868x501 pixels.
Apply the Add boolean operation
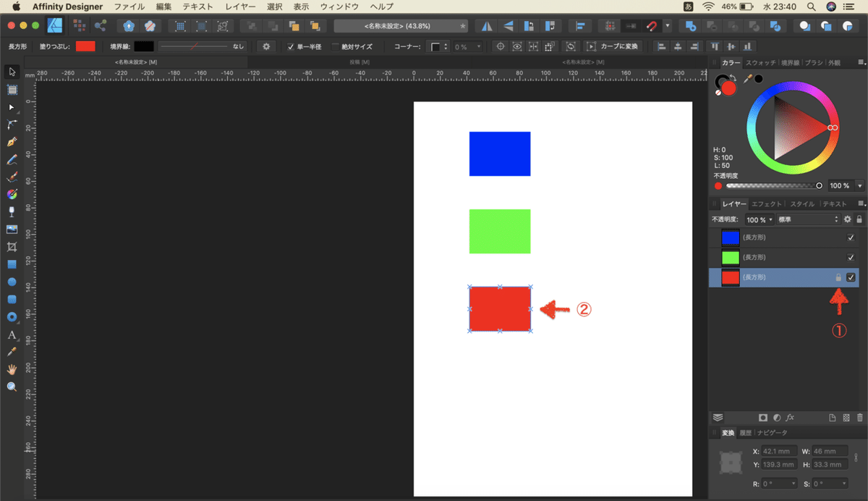(690, 25)
